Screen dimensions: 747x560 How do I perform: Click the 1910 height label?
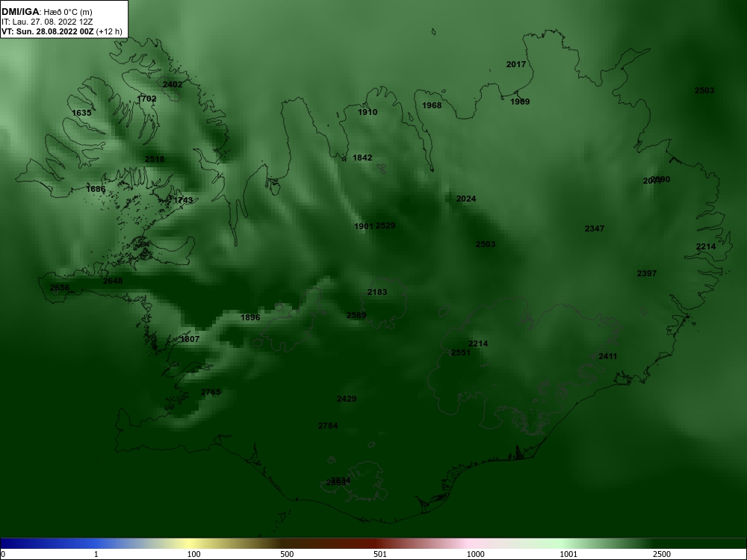368,113
